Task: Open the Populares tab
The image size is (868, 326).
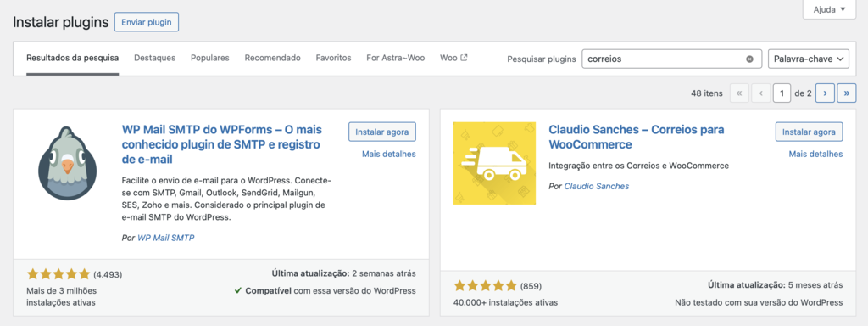Action: [210, 58]
